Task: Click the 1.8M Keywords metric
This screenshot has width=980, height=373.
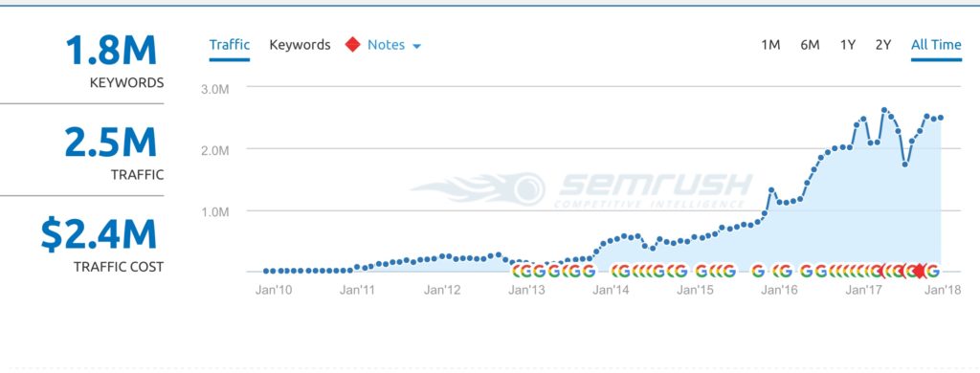Action: (x=111, y=60)
